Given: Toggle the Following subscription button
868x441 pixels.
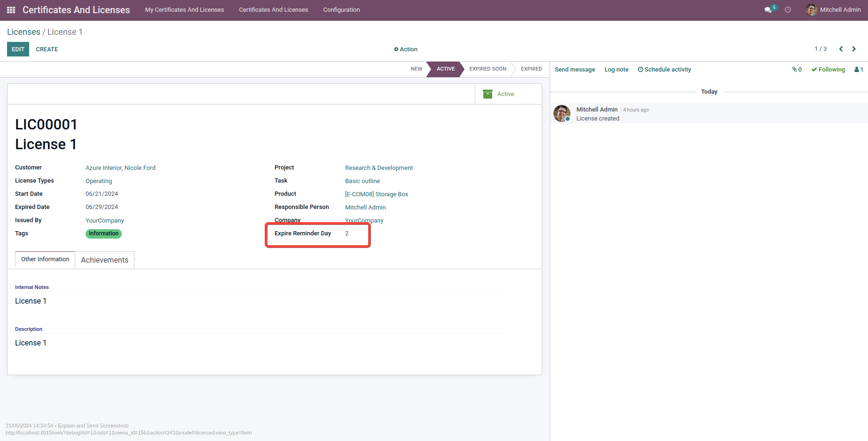Looking at the screenshot, I should point(828,70).
